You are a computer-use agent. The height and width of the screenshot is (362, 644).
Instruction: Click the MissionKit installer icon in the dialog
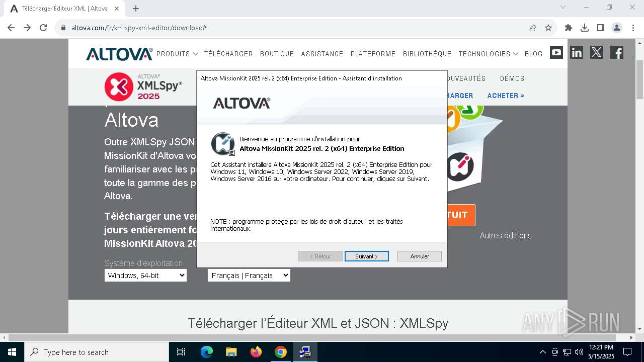[223, 144]
